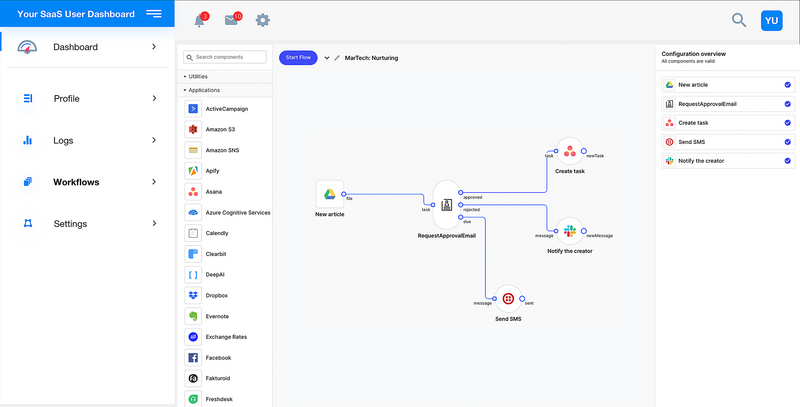Select the Clearbit component icon

(193, 254)
